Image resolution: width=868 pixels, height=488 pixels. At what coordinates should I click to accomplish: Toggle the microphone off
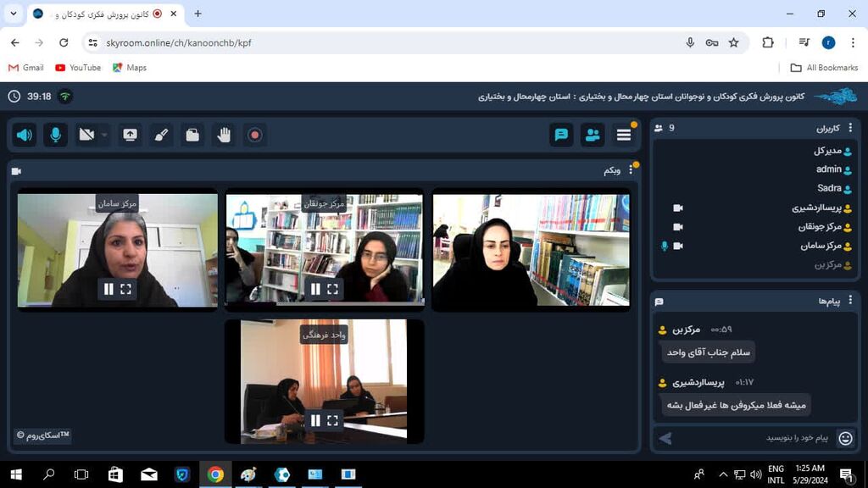55,135
